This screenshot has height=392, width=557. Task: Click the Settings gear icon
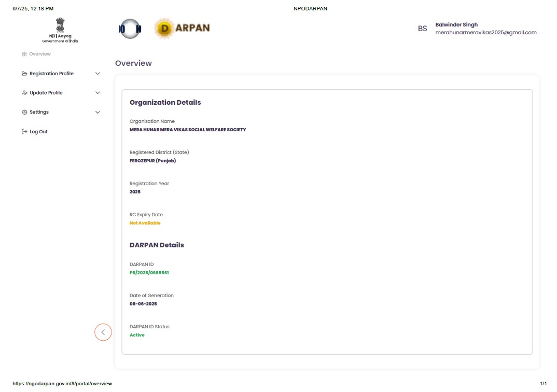coord(24,112)
